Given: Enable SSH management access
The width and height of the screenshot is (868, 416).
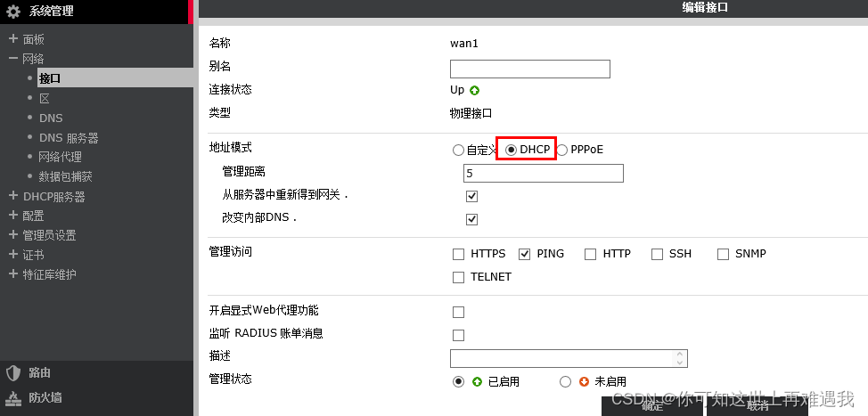Looking at the screenshot, I should (657, 255).
